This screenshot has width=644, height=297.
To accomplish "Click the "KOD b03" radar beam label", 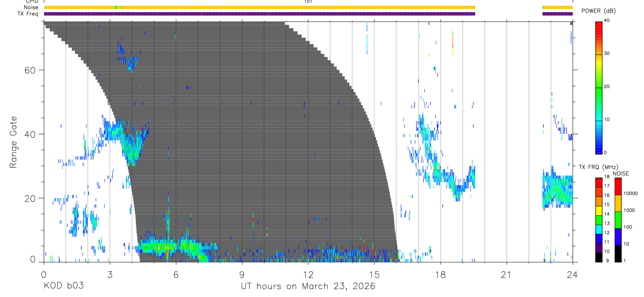I will pyautogui.click(x=63, y=287).
